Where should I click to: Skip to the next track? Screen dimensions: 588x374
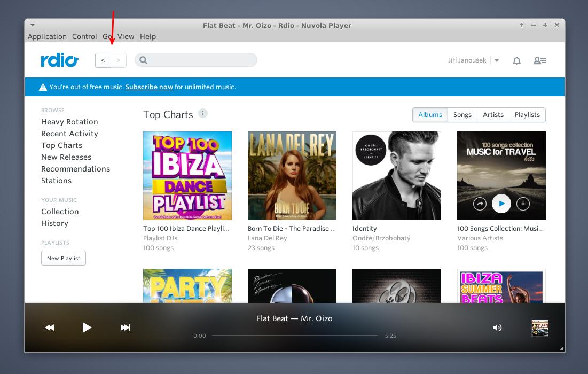point(125,328)
